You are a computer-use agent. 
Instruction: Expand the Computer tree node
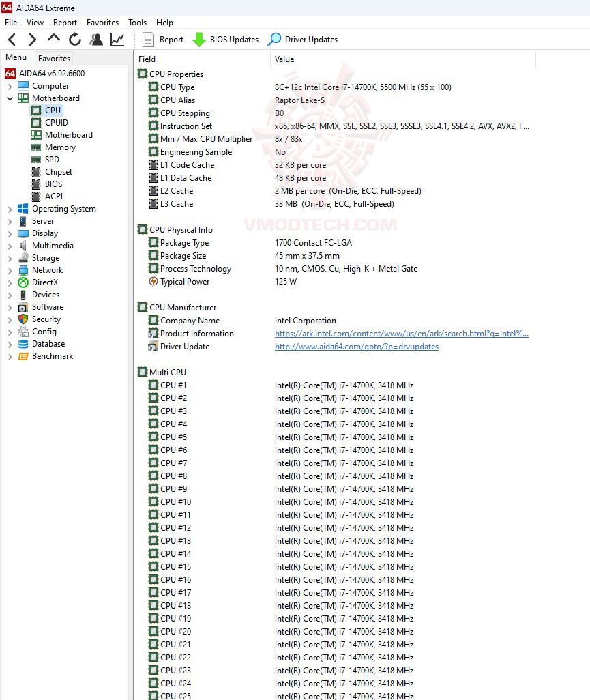point(10,86)
